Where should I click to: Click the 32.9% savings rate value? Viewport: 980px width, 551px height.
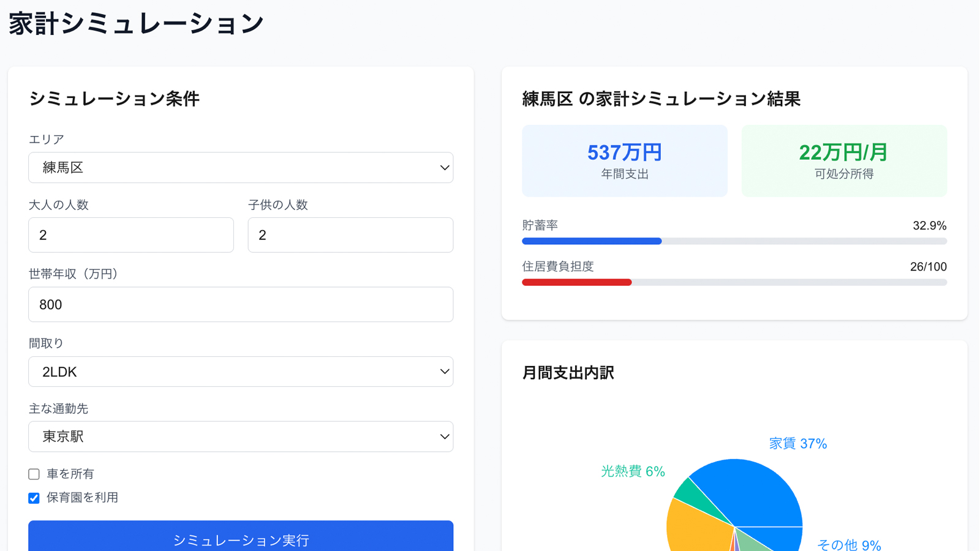tap(929, 226)
